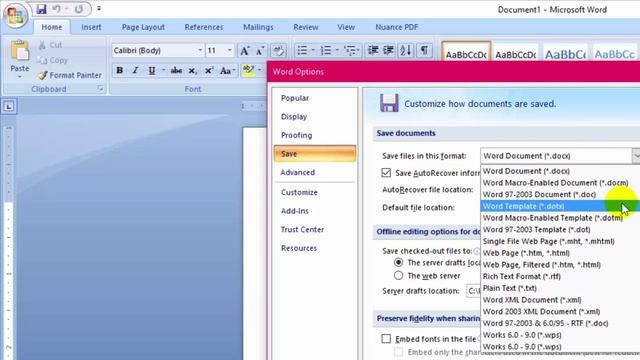Viewport: 640px width, 360px height.
Task: Select Resources in Word Options
Action: click(x=299, y=248)
